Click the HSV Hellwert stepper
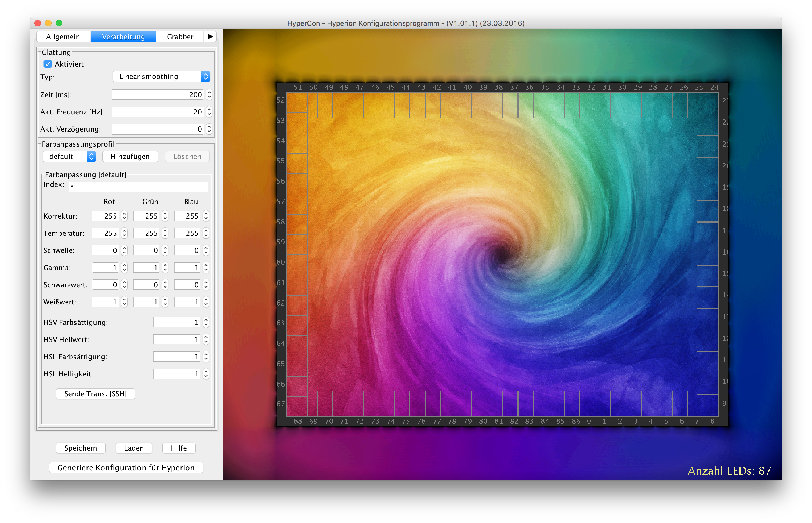Viewport: 812px width, 523px height. pyautogui.click(x=206, y=340)
